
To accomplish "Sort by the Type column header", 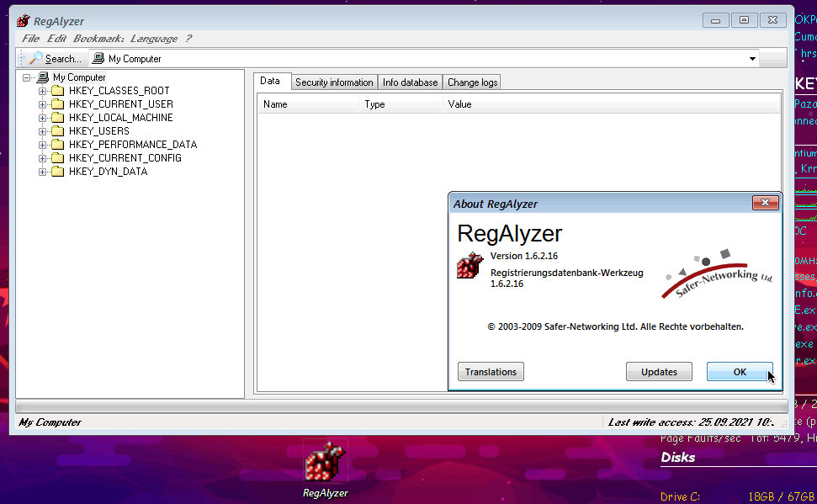I will pos(401,104).
